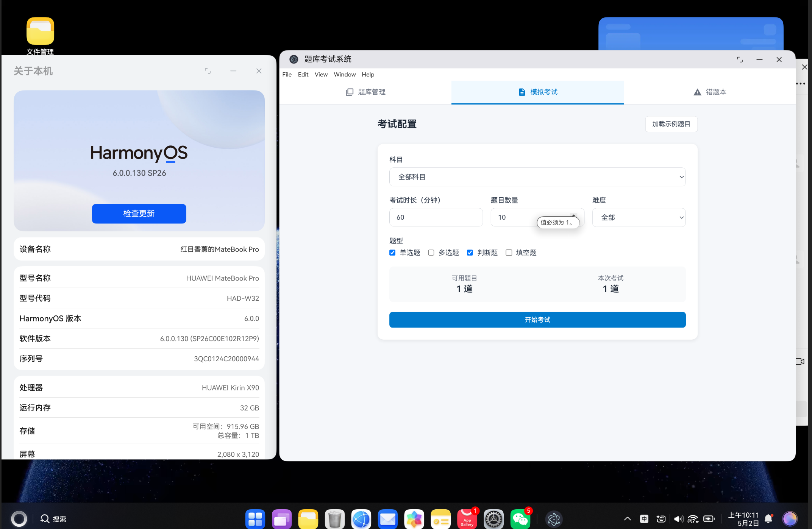This screenshot has height=529, width=812.
Task: Uncheck the 单选题 checkbox
Action: (392, 253)
